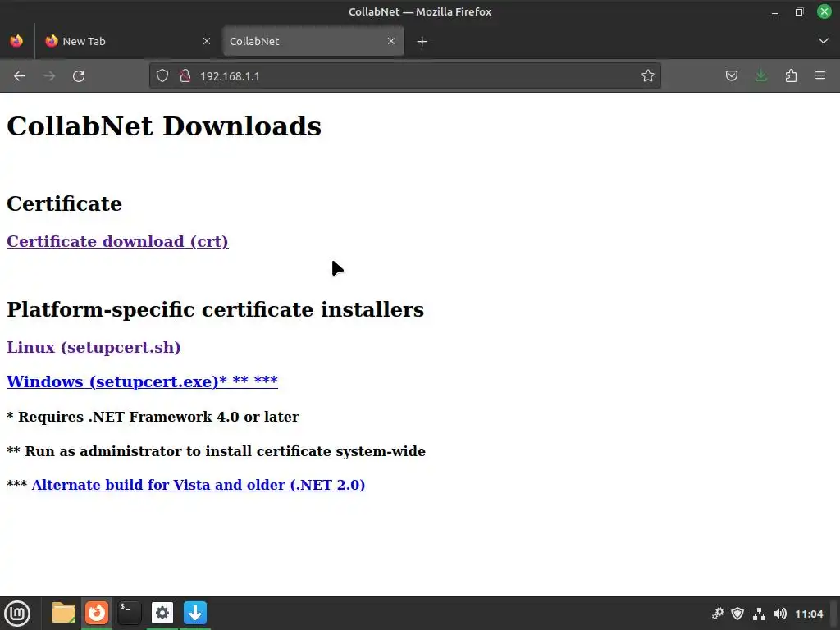Screen dimensions: 840x630
Task: Reload the current page
Action: (79, 76)
